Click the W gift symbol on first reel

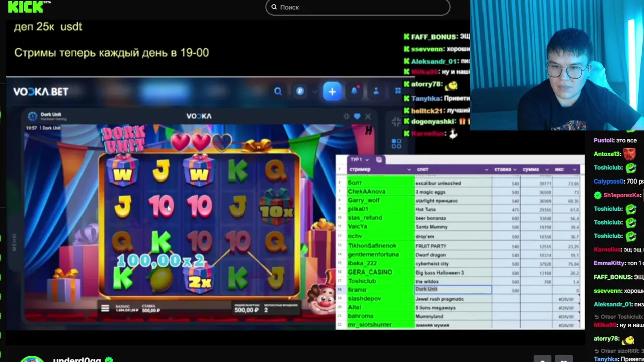122,171
